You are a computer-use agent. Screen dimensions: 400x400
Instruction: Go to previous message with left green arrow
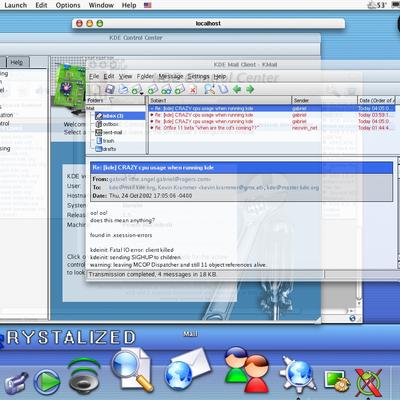[x=237, y=89]
